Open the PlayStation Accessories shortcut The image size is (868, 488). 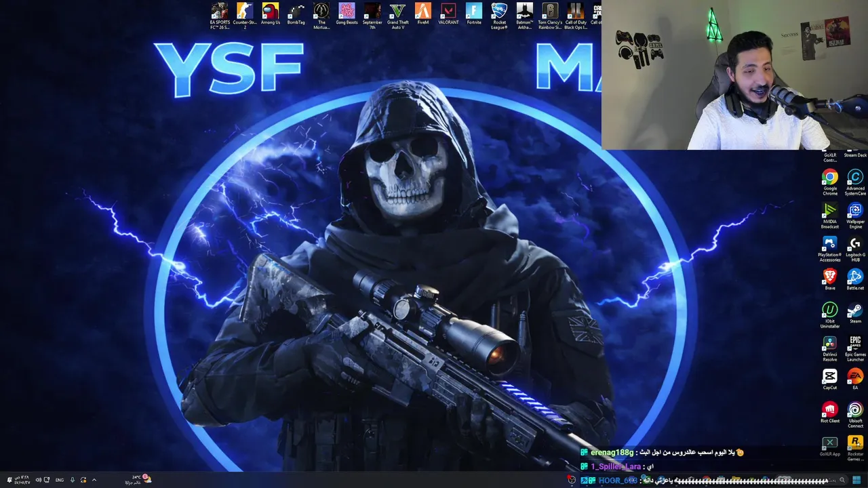[x=830, y=249]
